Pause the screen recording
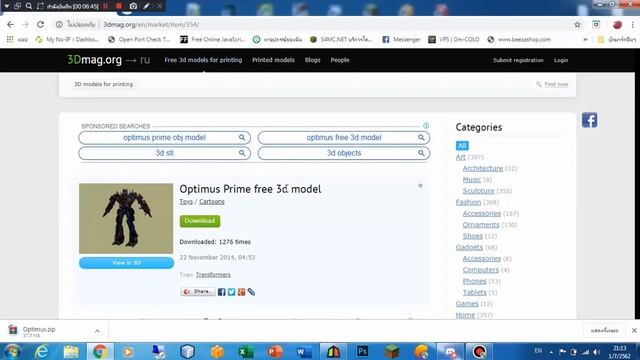The image size is (640, 360). tap(106, 6)
